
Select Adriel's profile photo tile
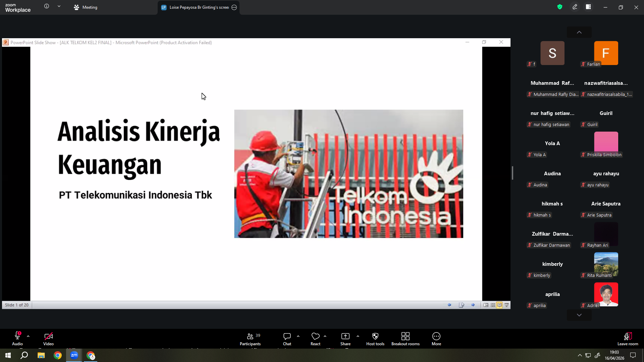pos(606,294)
